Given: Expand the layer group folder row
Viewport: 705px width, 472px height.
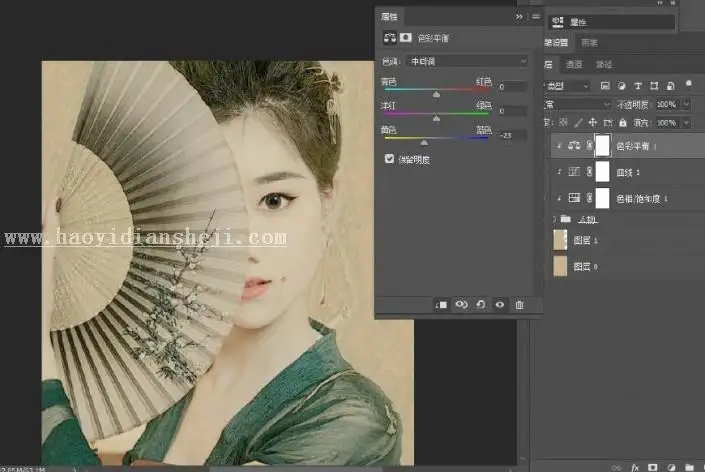Looking at the screenshot, I should [554, 219].
